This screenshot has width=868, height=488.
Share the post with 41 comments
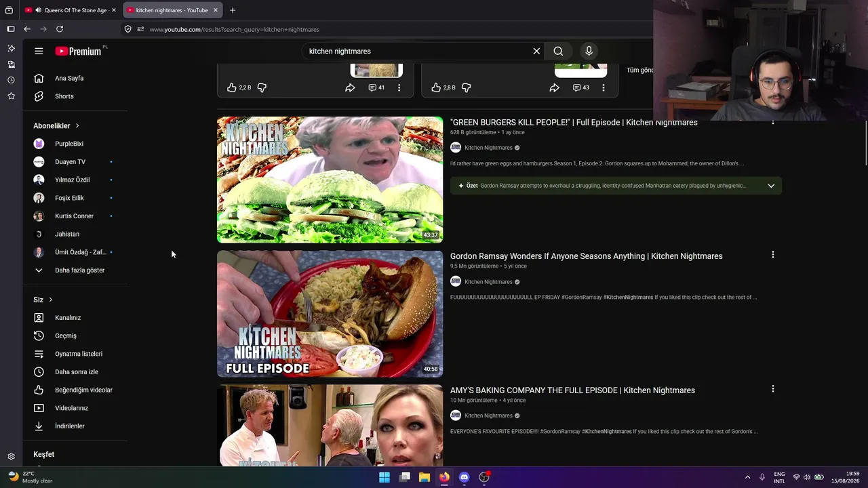(350, 87)
